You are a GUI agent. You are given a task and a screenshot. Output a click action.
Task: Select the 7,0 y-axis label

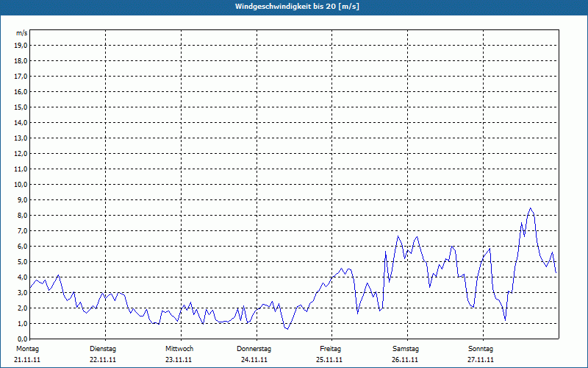(22, 230)
